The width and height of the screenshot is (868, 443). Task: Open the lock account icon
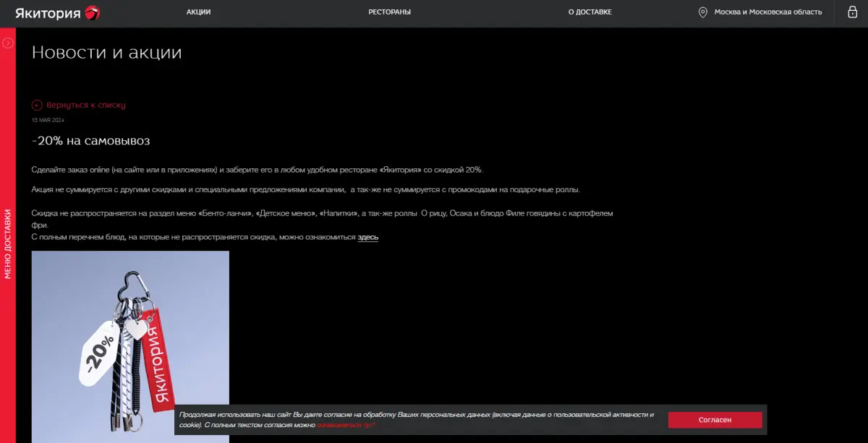pyautogui.click(x=852, y=12)
